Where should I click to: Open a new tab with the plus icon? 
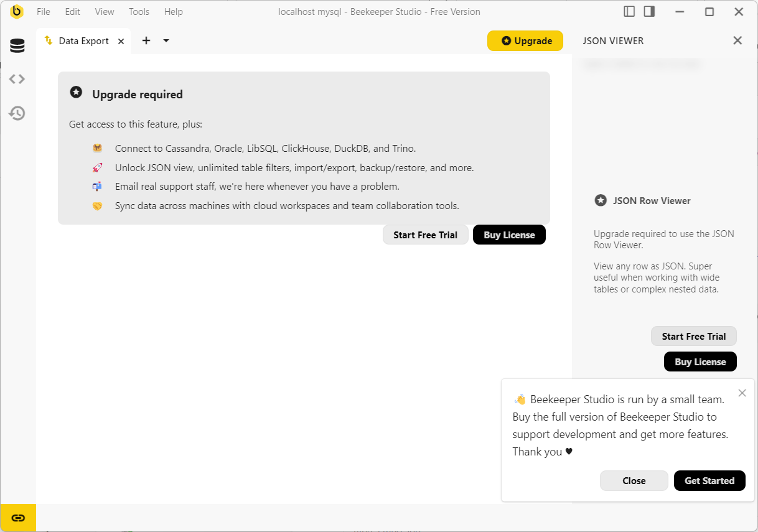[146, 40]
